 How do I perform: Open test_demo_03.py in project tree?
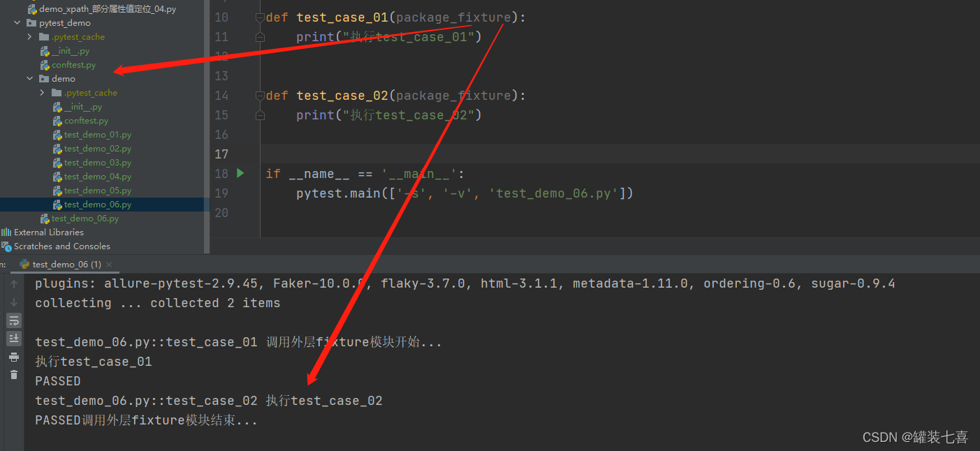click(92, 163)
